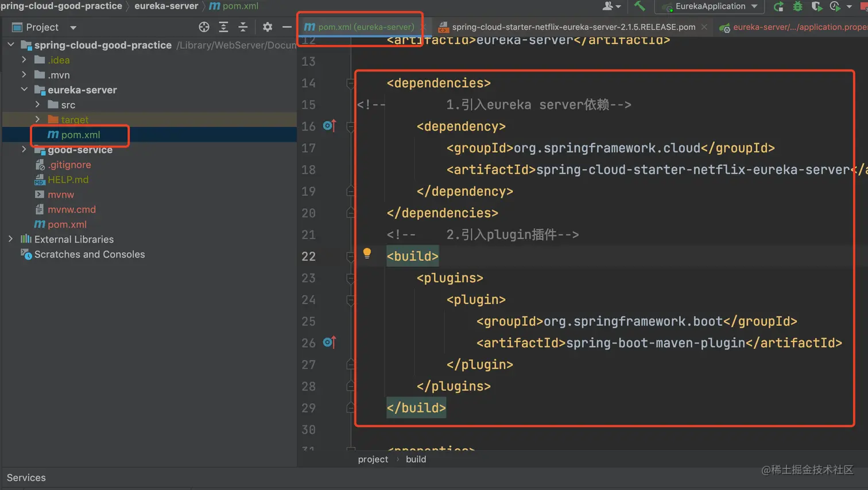The image size is (868, 490).
Task: Expand the .idea folder
Action: 24,59
